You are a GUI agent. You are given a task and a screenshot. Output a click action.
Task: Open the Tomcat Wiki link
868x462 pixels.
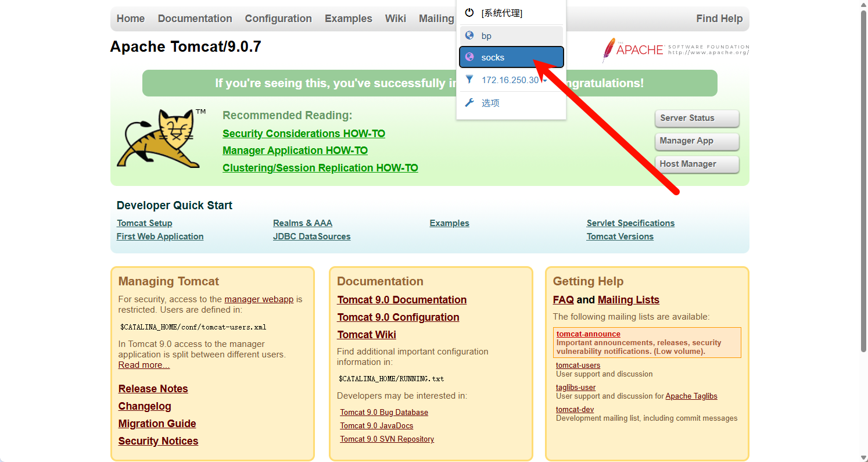click(367, 335)
